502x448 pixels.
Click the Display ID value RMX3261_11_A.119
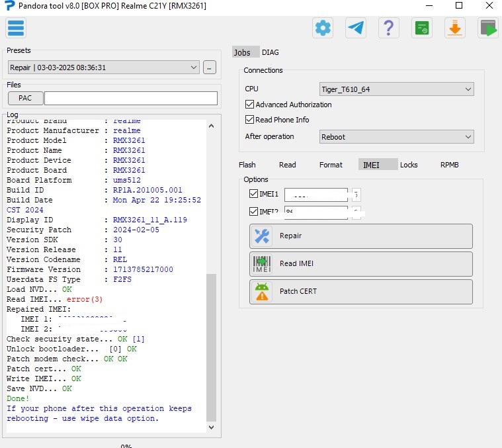click(x=150, y=220)
